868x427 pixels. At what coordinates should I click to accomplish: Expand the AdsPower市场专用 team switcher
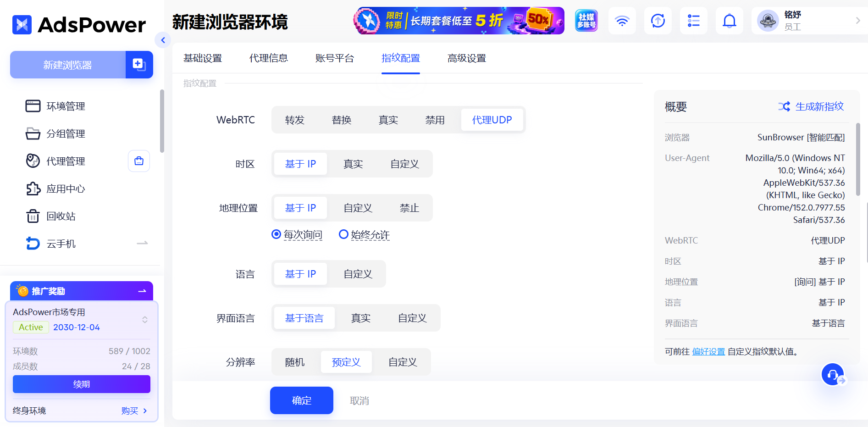[x=145, y=320]
